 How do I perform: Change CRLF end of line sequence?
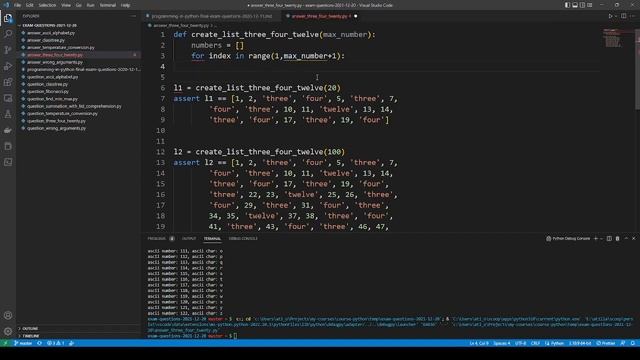535,343
